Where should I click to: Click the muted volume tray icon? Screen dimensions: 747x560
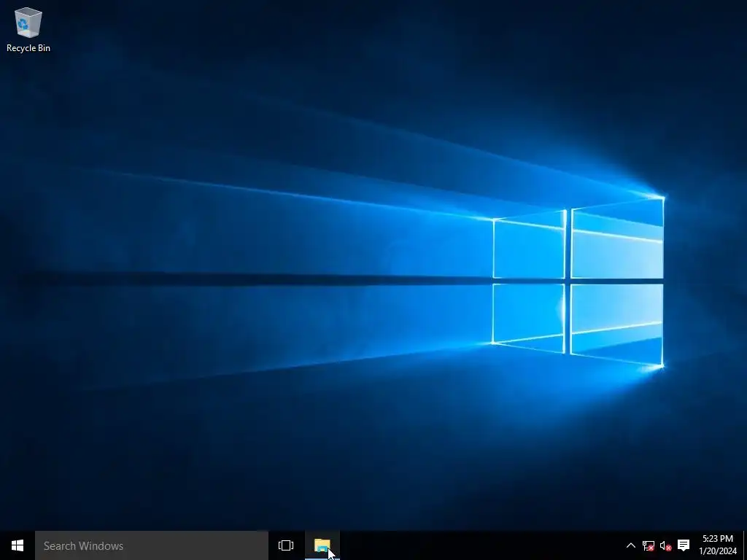[x=665, y=545]
